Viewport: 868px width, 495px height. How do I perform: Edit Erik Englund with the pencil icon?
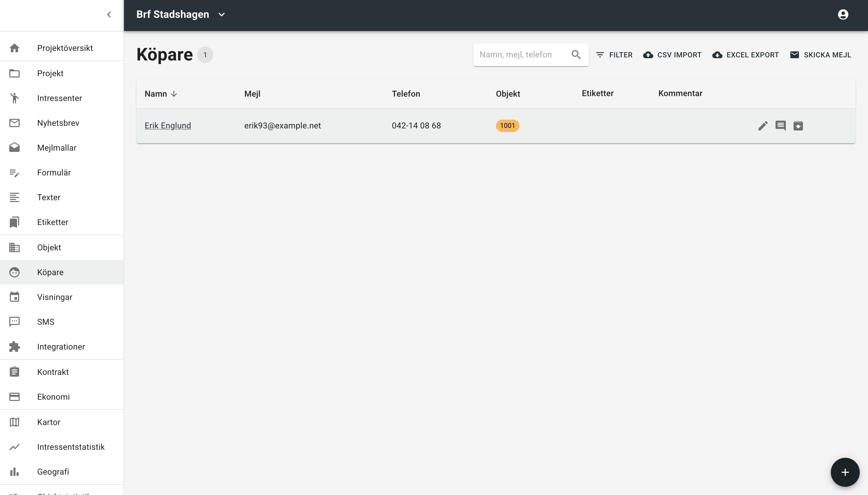click(763, 126)
